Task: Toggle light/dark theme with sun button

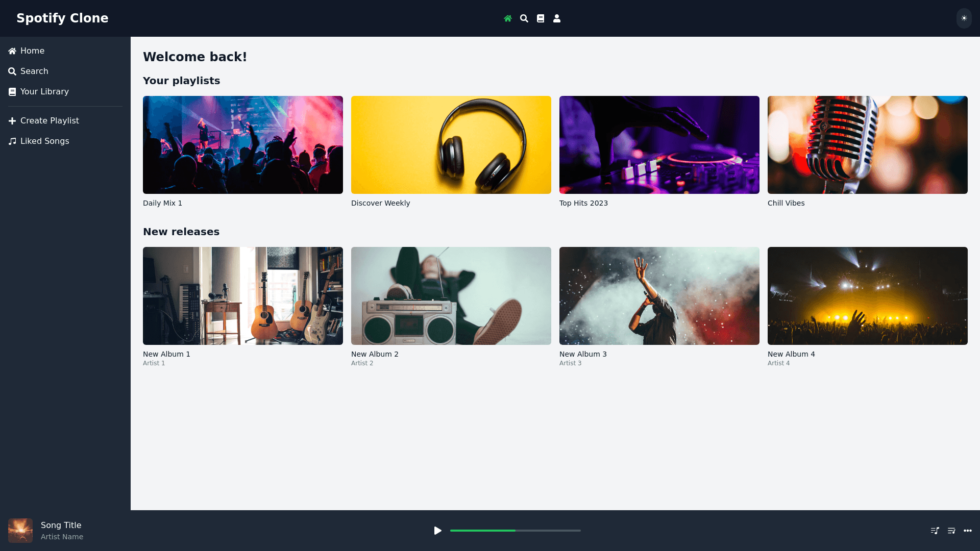Action: click(964, 18)
